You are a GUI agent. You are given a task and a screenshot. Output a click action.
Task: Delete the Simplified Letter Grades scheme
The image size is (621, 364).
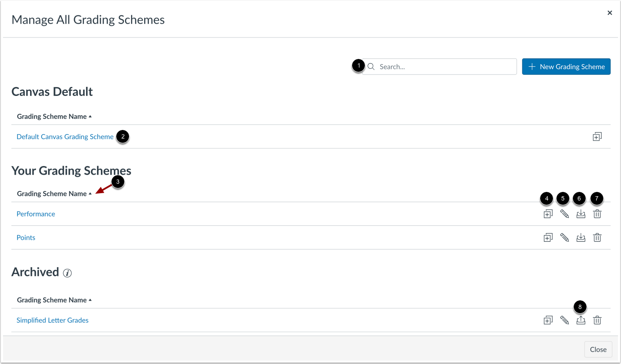coord(597,320)
